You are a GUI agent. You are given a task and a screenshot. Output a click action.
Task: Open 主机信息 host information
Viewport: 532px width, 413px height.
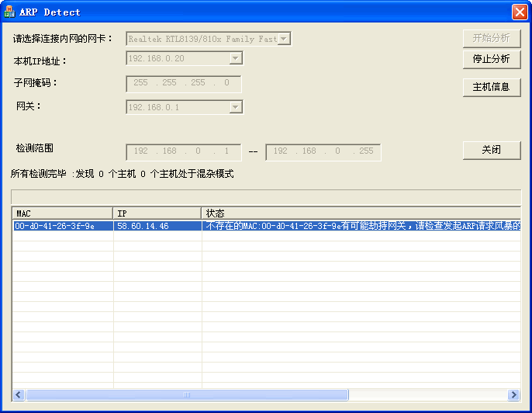coord(492,87)
